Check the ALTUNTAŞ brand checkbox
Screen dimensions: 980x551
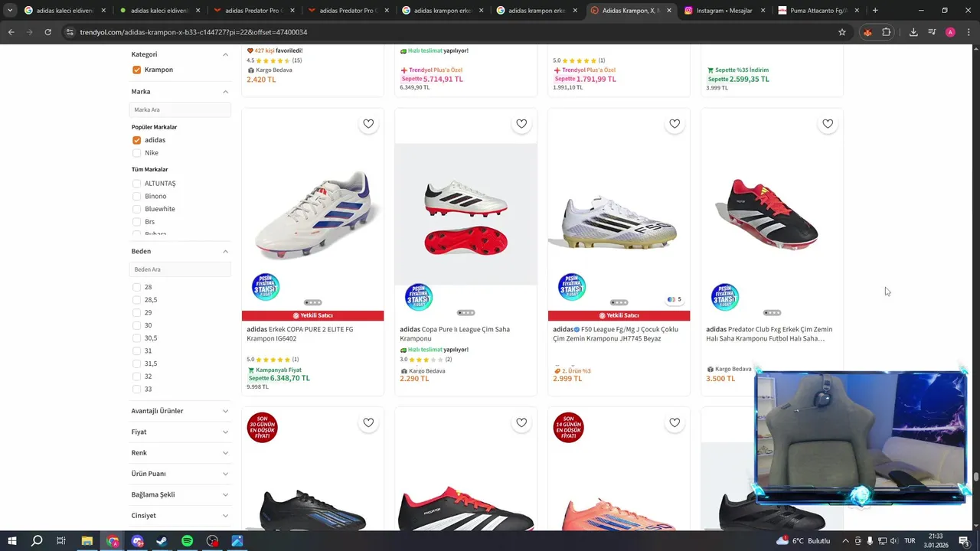click(x=136, y=184)
